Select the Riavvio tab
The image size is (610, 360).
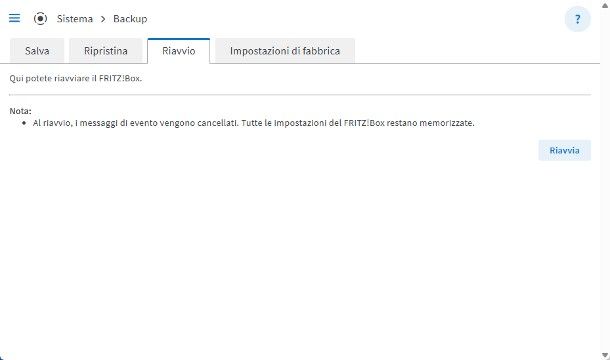pyautogui.click(x=179, y=51)
